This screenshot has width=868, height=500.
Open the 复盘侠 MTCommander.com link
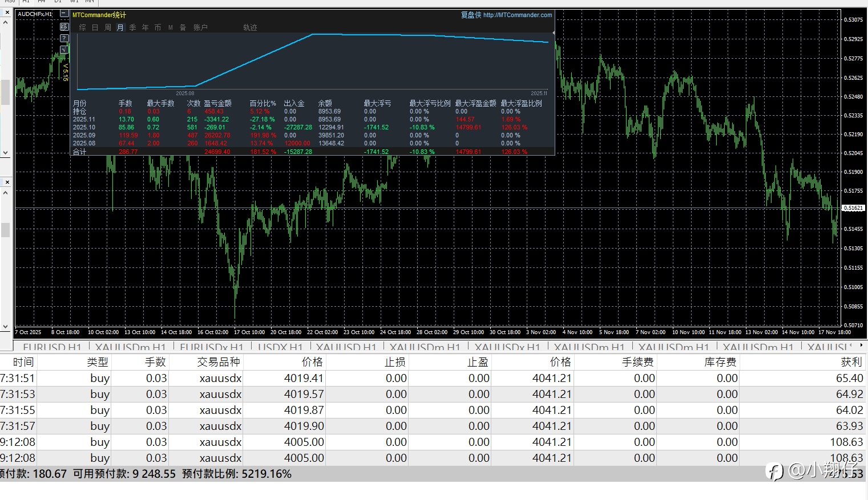tap(507, 15)
